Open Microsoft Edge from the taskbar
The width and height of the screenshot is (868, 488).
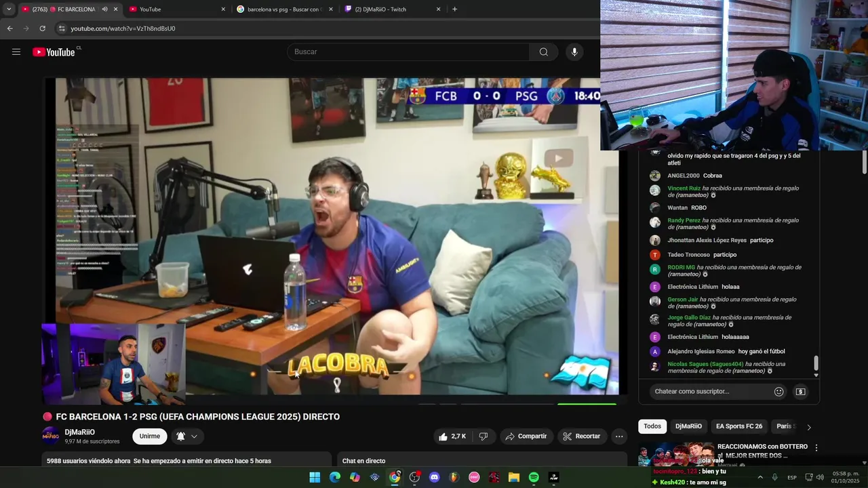click(335, 477)
